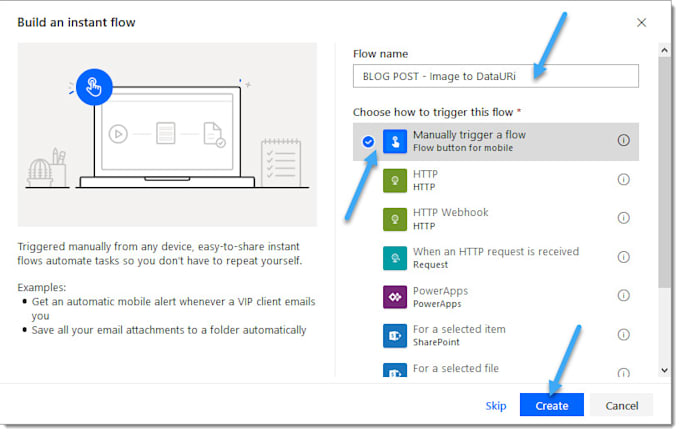
Task: Show info for the HTTP trigger
Action: pos(623,179)
